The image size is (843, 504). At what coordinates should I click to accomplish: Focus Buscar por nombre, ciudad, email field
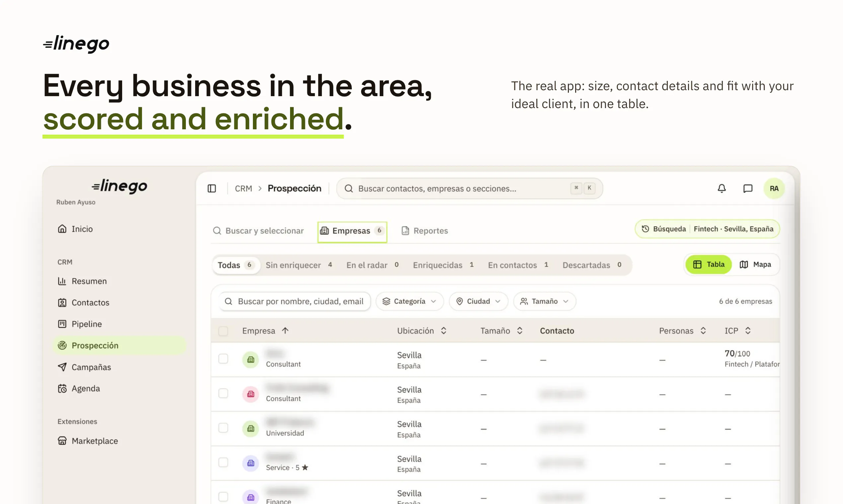(x=295, y=302)
